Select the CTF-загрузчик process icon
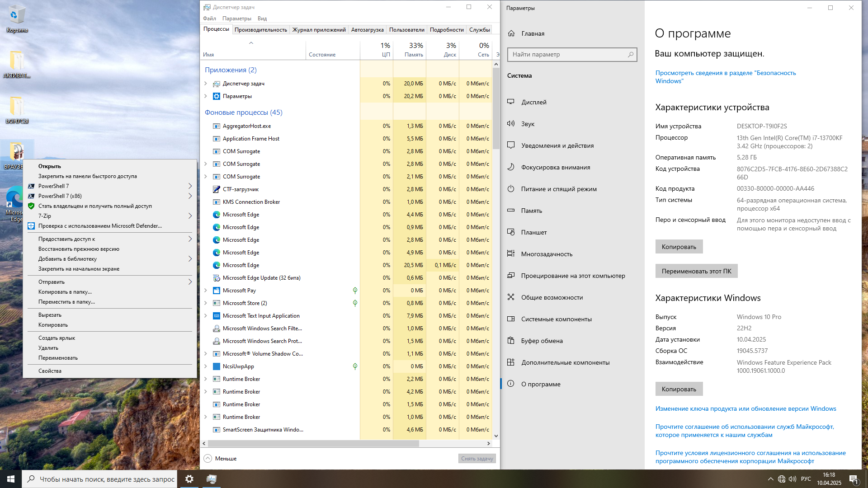Viewport: 868px width, 488px height. point(217,189)
